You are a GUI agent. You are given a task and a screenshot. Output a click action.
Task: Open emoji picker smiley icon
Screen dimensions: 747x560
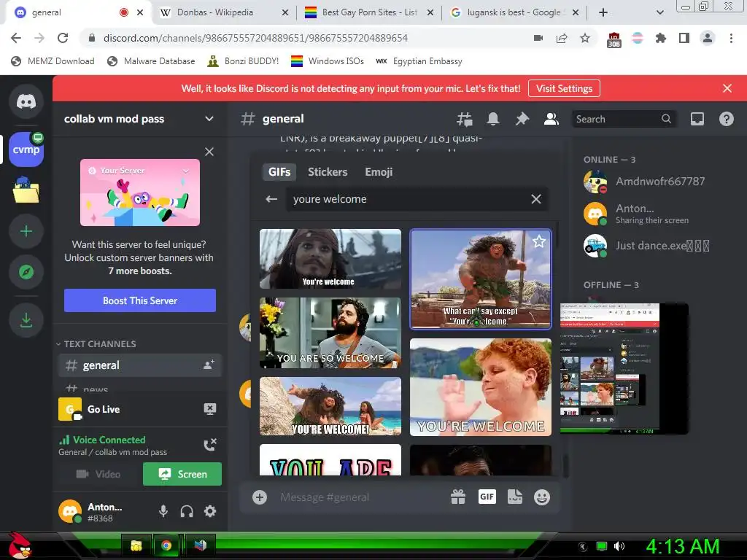coord(542,497)
